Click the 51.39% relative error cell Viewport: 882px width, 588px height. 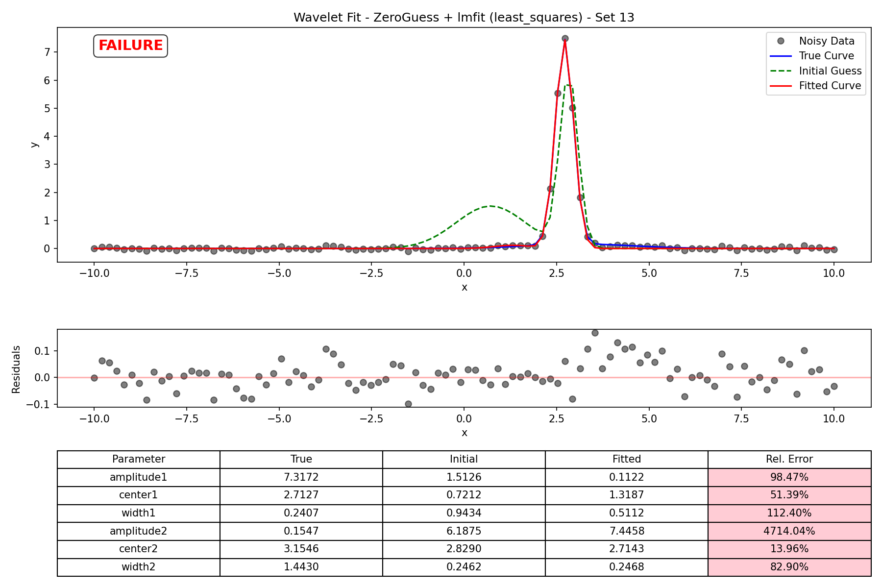point(789,495)
